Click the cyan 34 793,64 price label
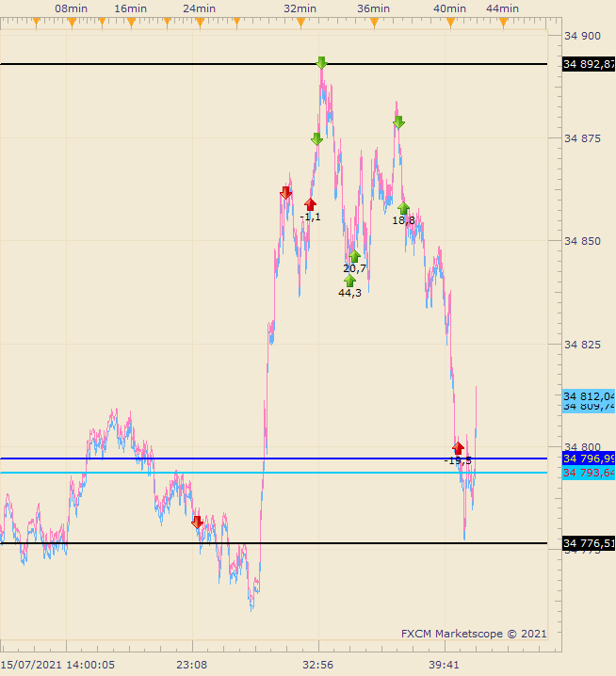 point(589,473)
